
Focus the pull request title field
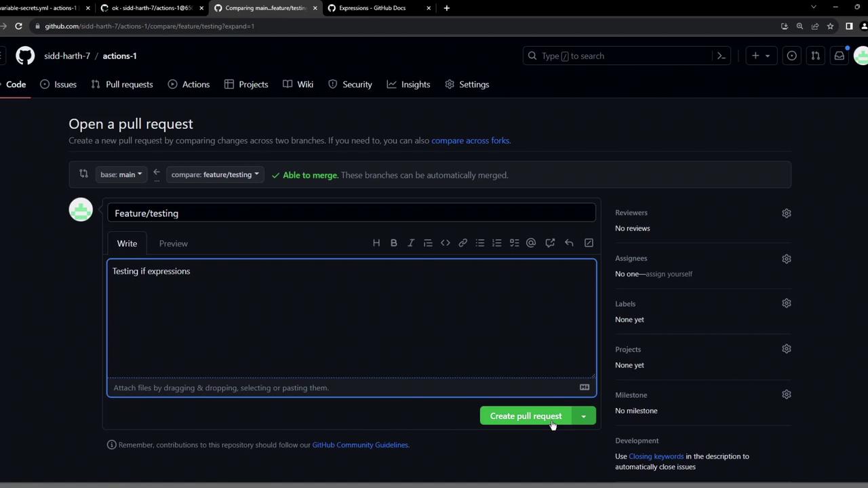(x=351, y=213)
